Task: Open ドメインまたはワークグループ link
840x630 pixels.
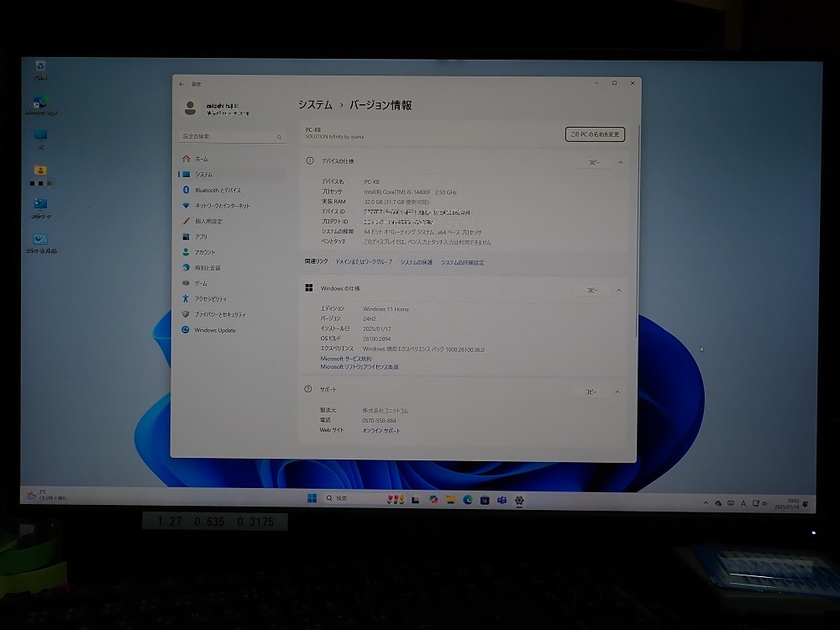Action: (x=364, y=262)
